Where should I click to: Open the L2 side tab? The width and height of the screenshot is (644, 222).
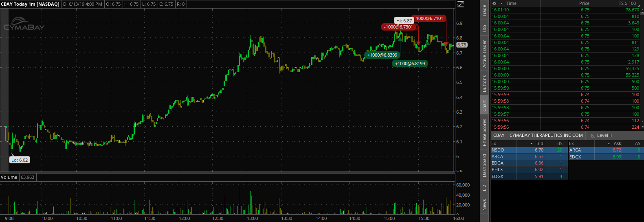click(x=484, y=188)
